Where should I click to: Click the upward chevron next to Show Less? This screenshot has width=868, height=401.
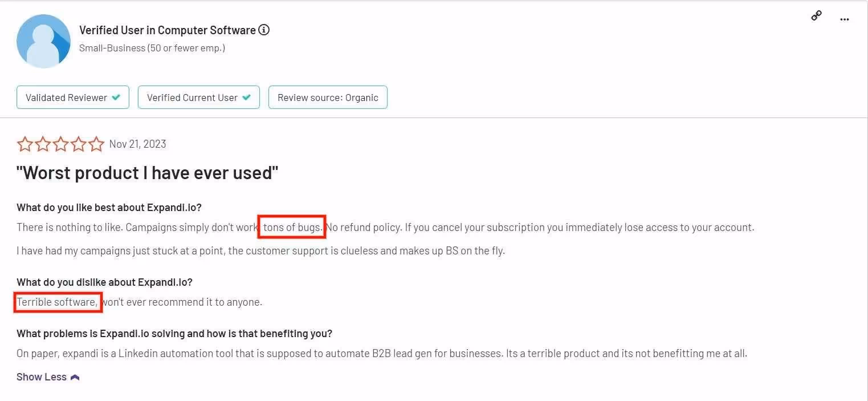74,376
